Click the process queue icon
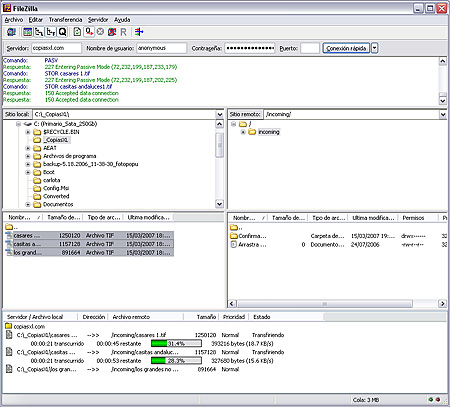This screenshot has height=407, width=450. (89, 32)
